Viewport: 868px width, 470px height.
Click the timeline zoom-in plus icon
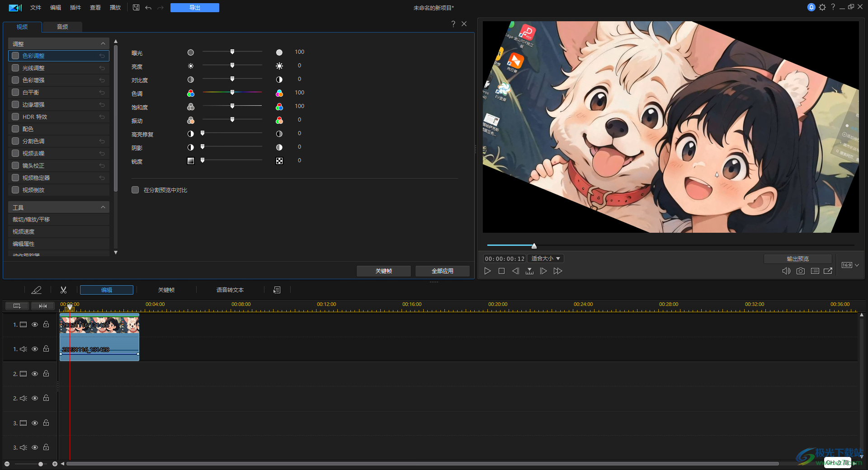(x=55, y=464)
